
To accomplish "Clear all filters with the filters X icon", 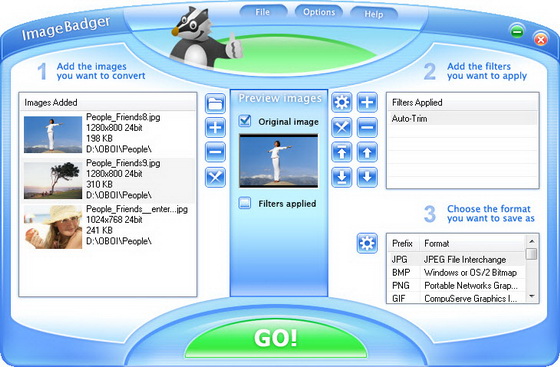I will pos(342,127).
